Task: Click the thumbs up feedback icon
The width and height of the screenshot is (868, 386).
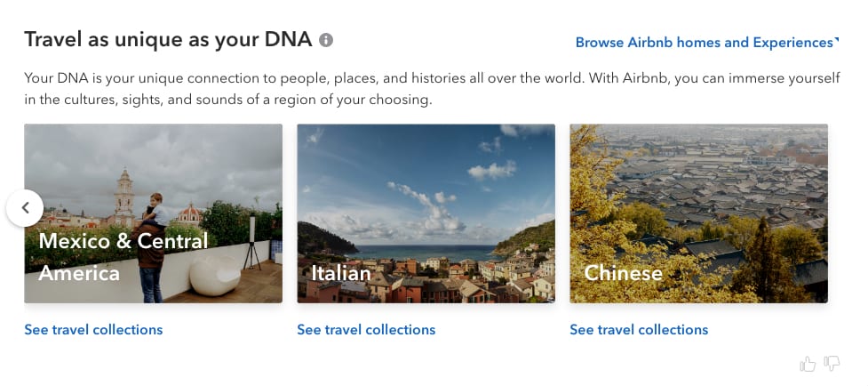Action: pyautogui.click(x=808, y=364)
